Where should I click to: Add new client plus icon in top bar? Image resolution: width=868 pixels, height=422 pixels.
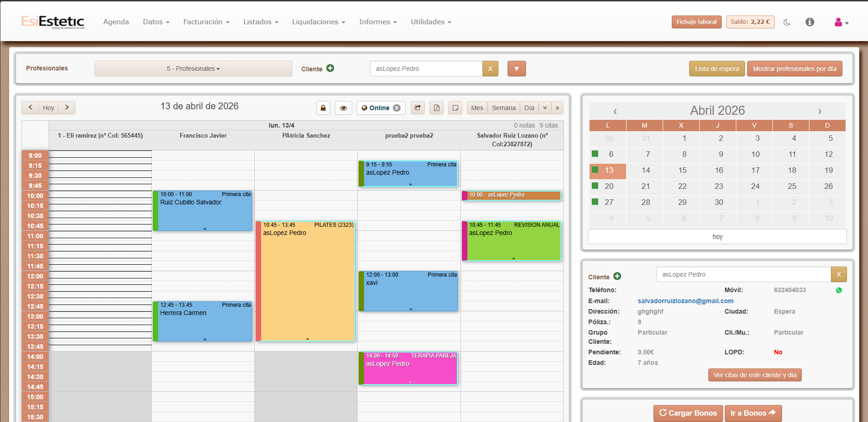click(330, 68)
